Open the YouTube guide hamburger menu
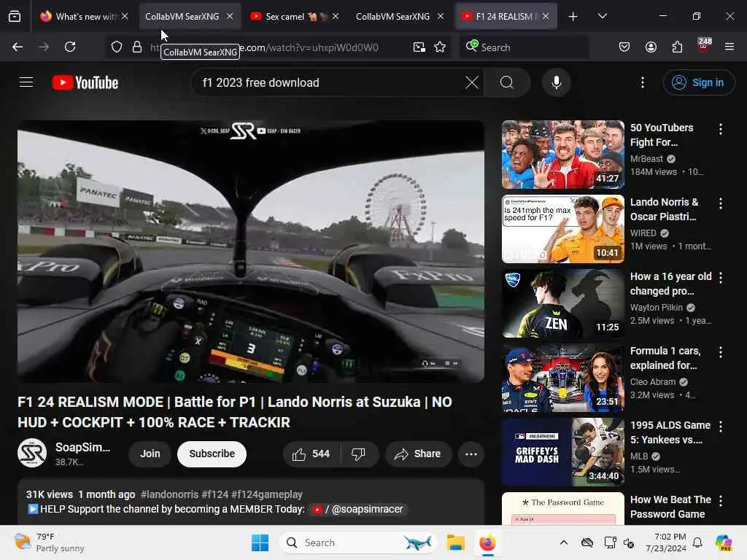The width and height of the screenshot is (747, 560). click(26, 82)
